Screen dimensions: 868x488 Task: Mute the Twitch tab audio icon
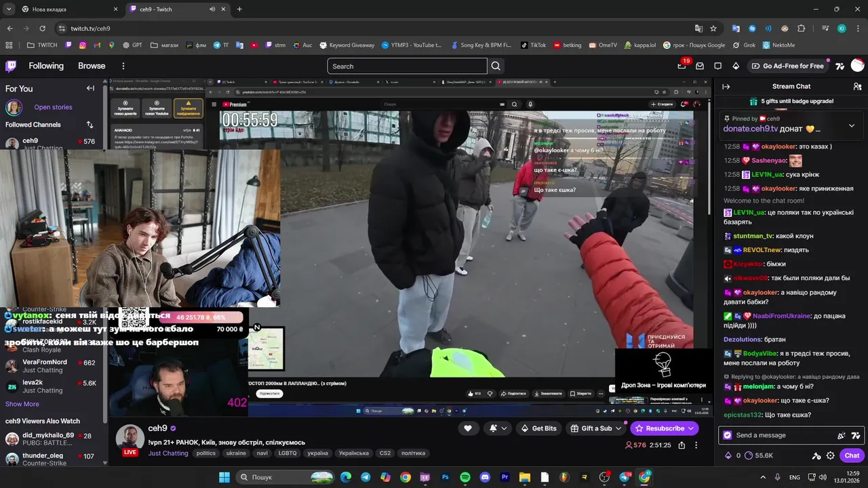tap(212, 9)
